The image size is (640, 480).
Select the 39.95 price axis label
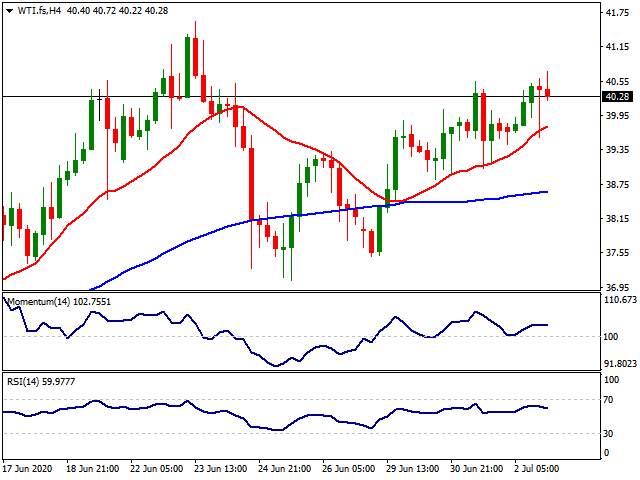618,116
